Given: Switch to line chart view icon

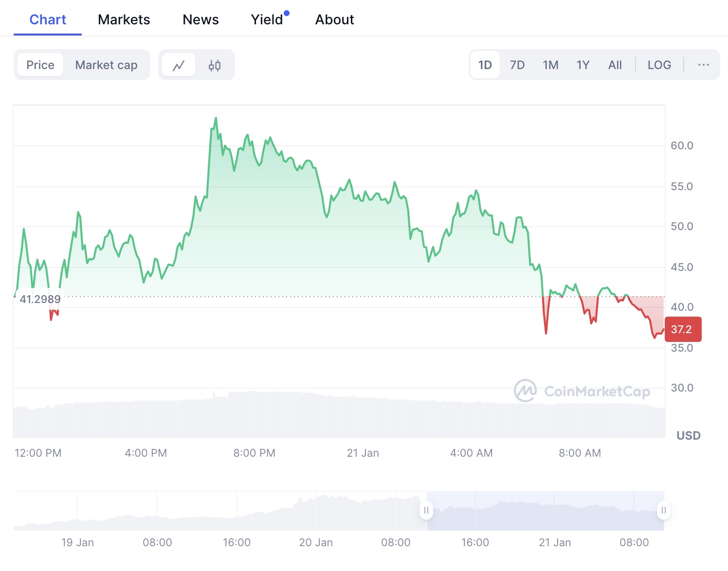Looking at the screenshot, I should 179,65.
